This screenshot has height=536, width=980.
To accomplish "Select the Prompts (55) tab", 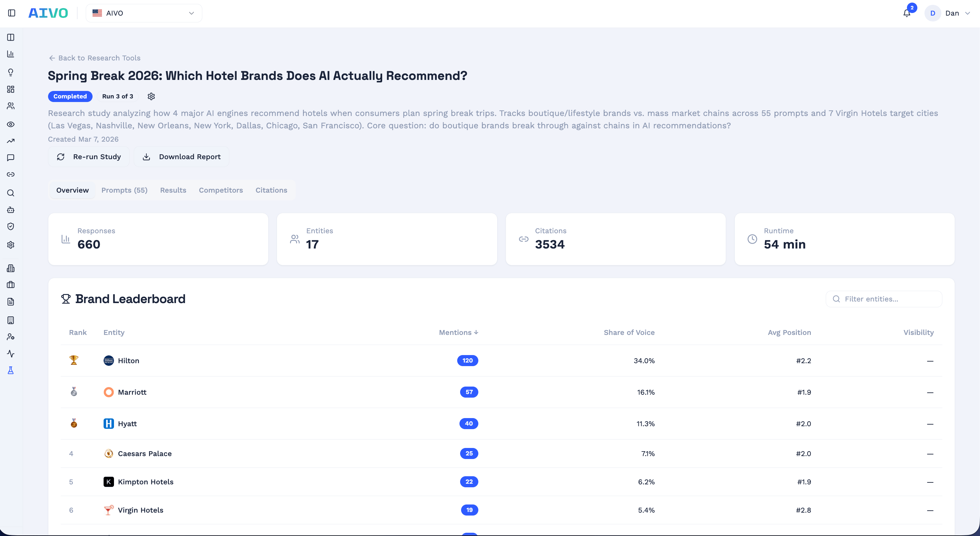I will (x=124, y=190).
